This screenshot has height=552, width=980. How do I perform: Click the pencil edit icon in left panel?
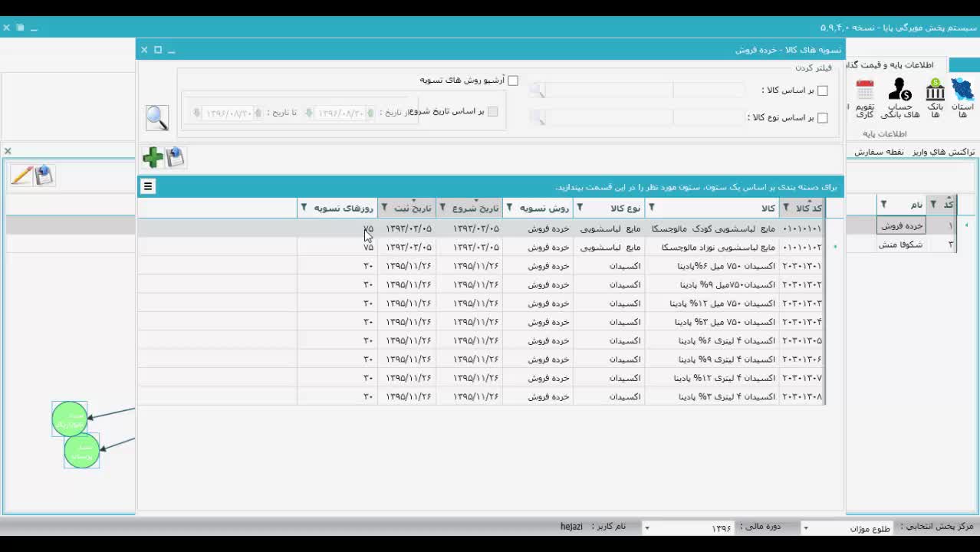(21, 176)
